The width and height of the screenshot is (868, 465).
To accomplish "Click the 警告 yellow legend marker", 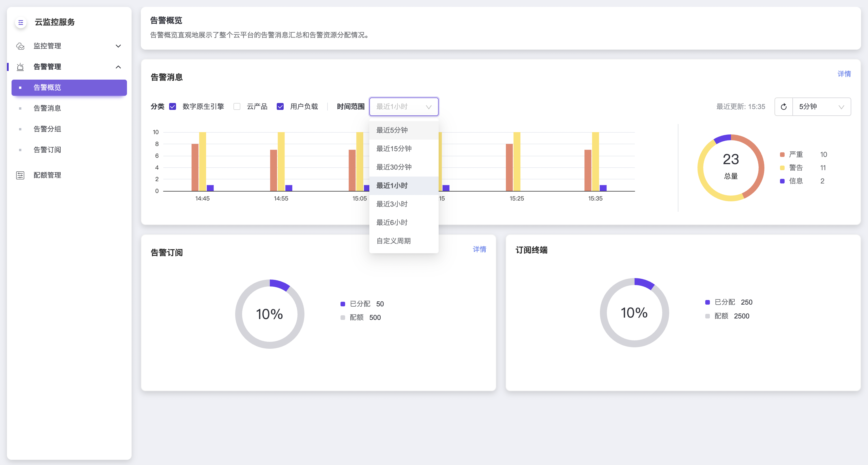I will pos(782,168).
